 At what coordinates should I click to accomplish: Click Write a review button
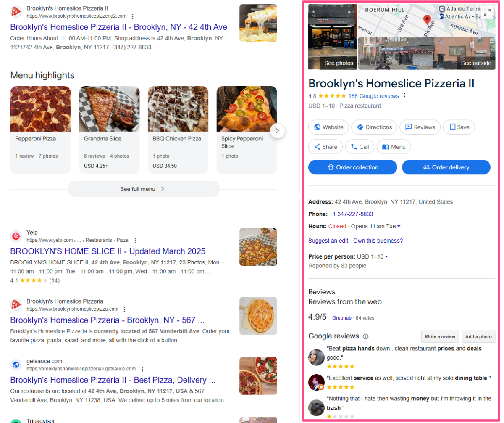click(440, 337)
